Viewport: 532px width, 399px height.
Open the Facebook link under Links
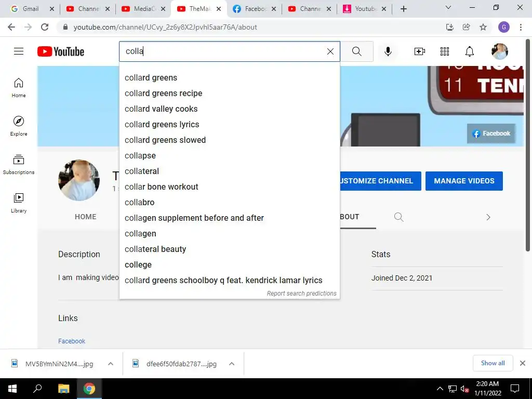[72, 341]
